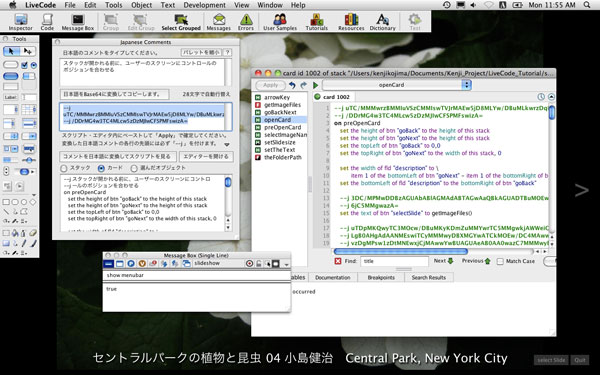Select the カード radio button

point(101,168)
